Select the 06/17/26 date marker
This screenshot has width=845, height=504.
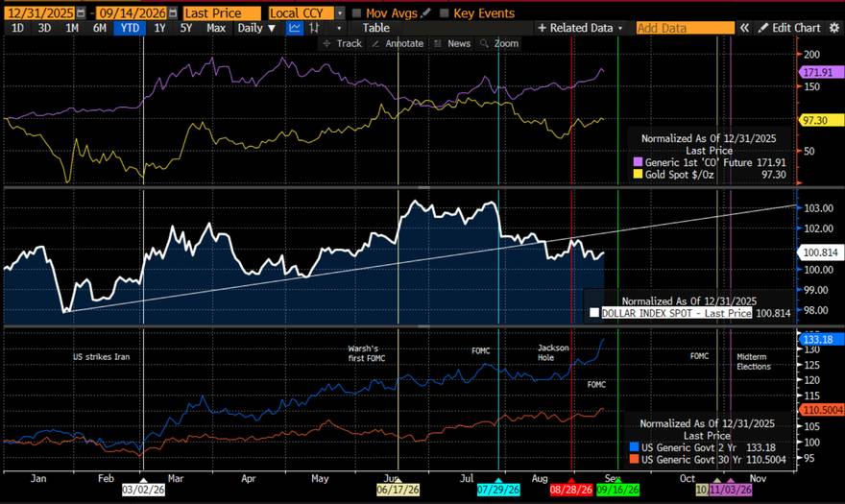(398, 490)
